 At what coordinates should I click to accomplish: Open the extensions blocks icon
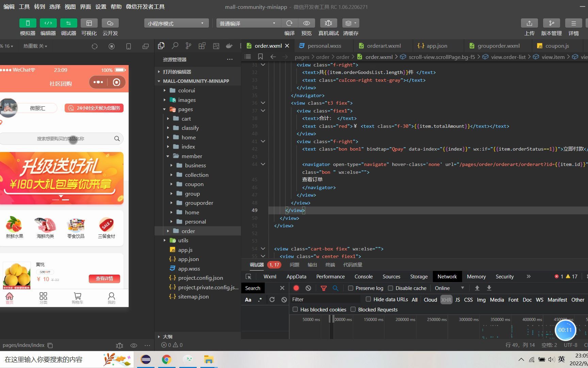tap(202, 46)
